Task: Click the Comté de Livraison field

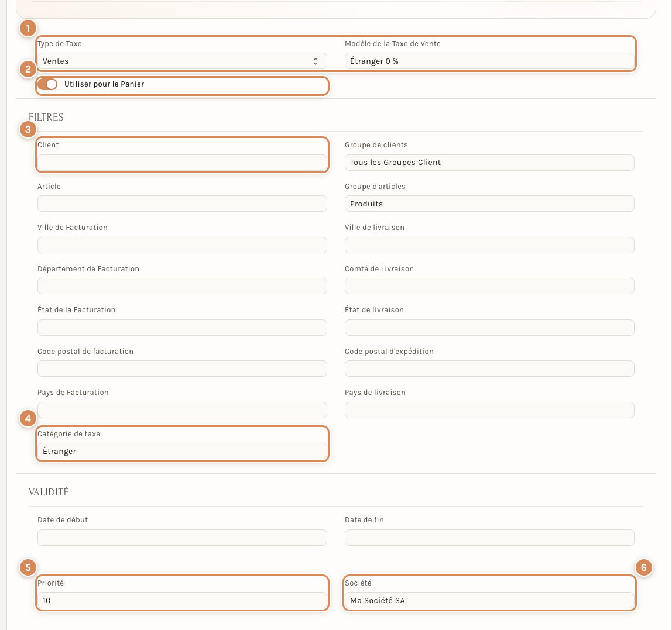Action: pyautogui.click(x=489, y=286)
